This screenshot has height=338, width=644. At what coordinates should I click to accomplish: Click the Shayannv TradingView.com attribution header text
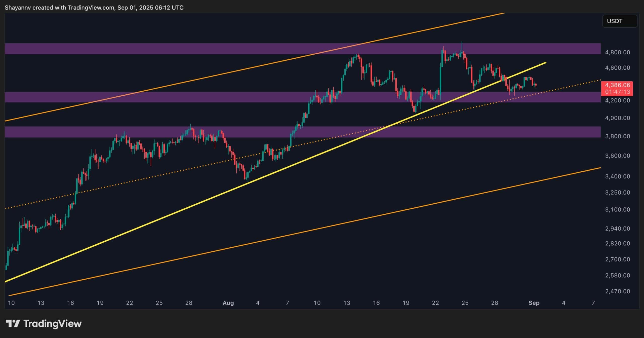pyautogui.click(x=94, y=8)
